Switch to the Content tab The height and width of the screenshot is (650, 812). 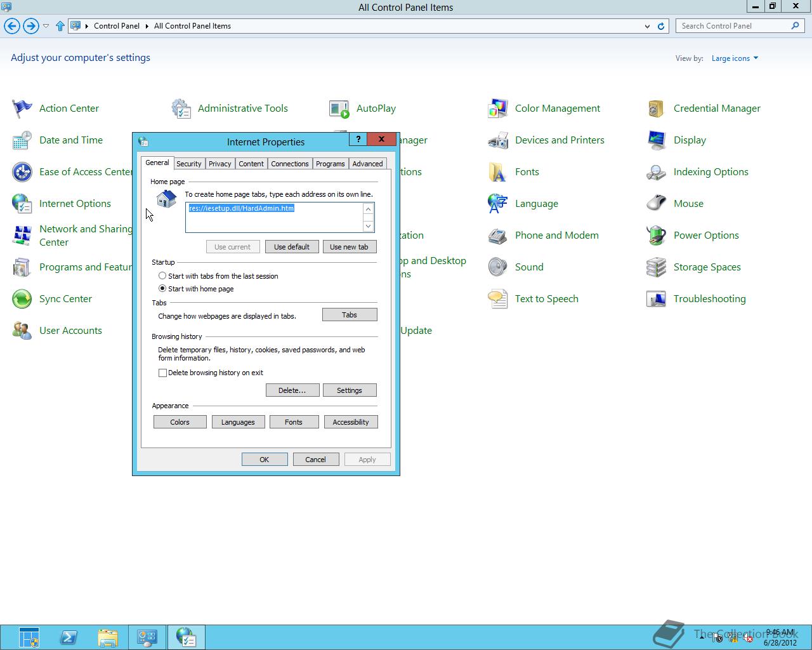click(251, 164)
